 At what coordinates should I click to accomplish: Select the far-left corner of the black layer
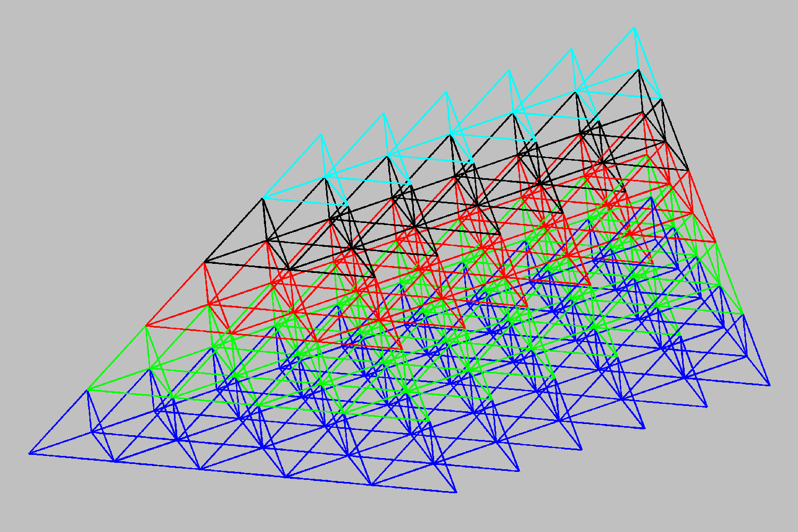pyautogui.click(x=205, y=262)
